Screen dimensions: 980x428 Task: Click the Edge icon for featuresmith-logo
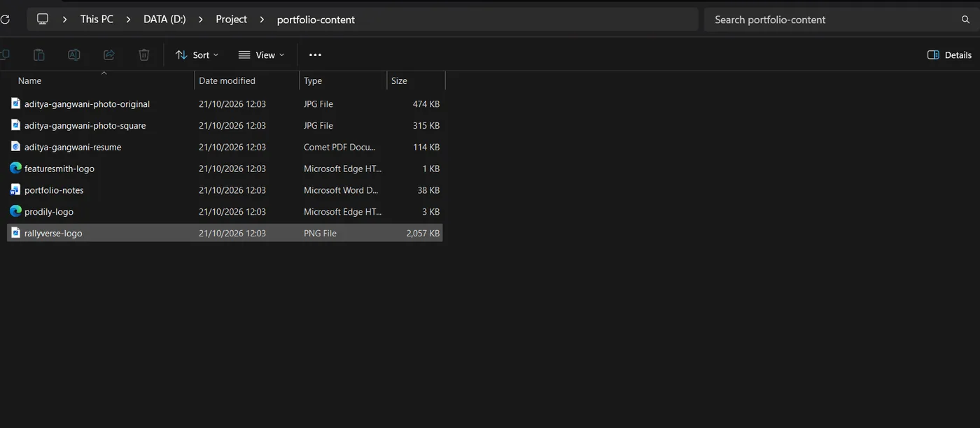coord(15,169)
